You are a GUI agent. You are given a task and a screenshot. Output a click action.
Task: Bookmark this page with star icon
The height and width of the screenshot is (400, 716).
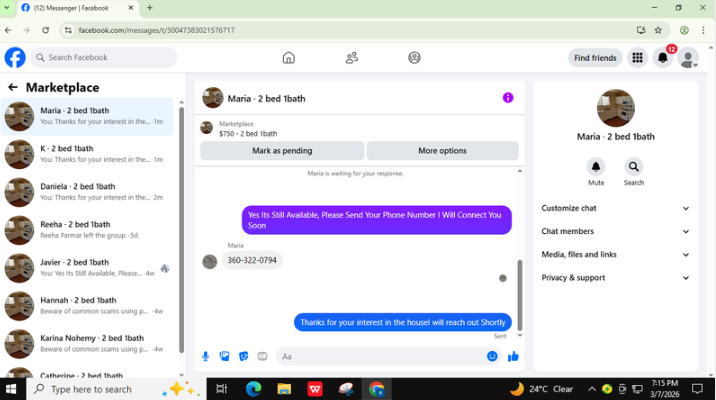click(x=658, y=30)
